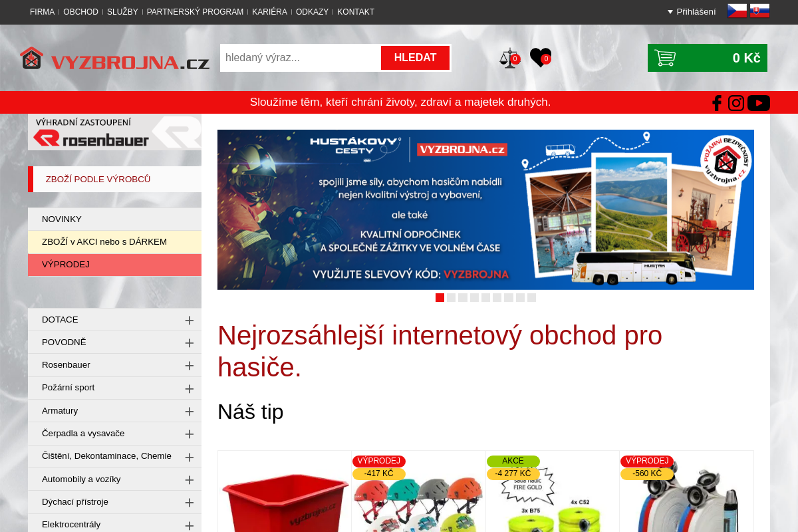Open the OBCHOD menu item
The height and width of the screenshot is (532, 798).
[80, 11]
